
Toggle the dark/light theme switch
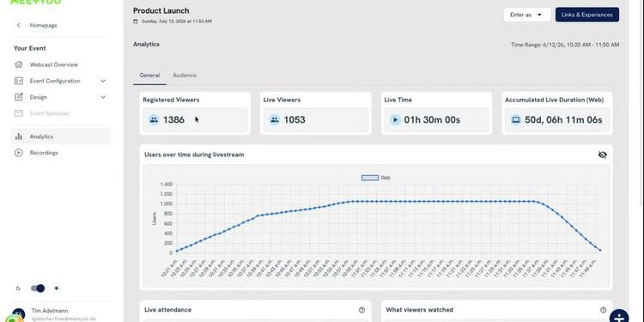point(38,289)
